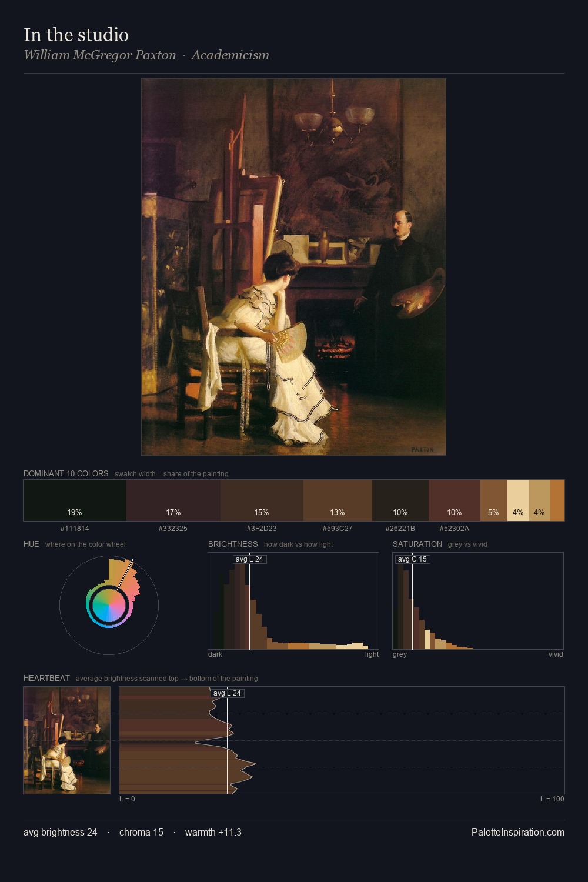
Task: Select the 19% darkest swatch
Action: pyautogui.click(x=75, y=500)
